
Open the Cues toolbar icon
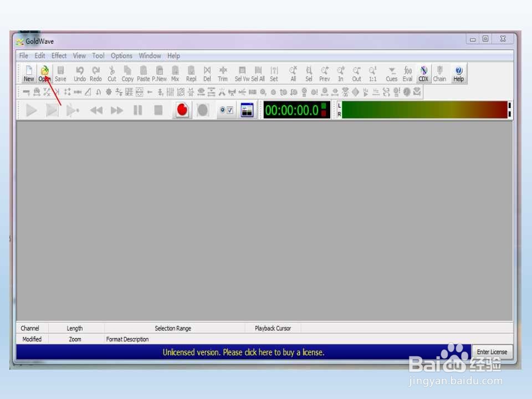click(392, 74)
